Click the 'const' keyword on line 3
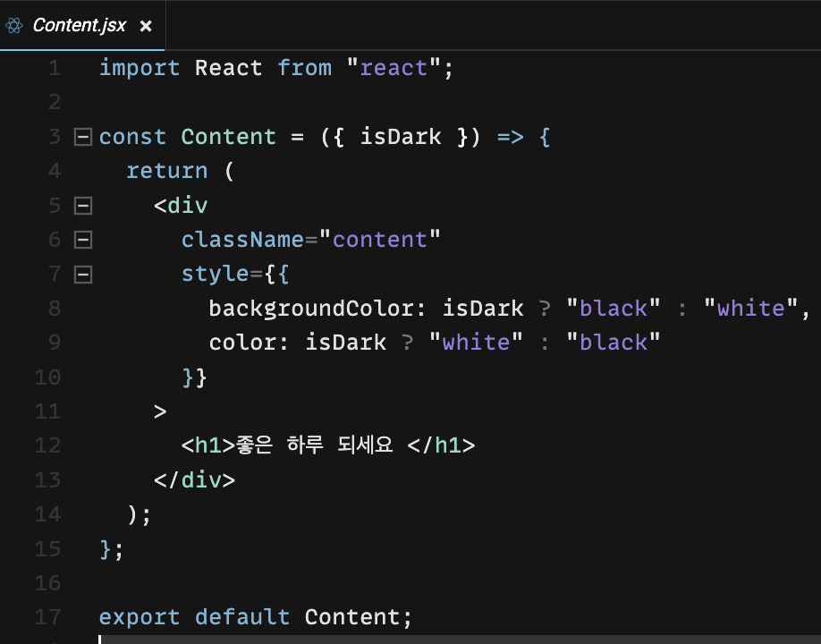The image size is (821, 644). (x=132, y=137)
